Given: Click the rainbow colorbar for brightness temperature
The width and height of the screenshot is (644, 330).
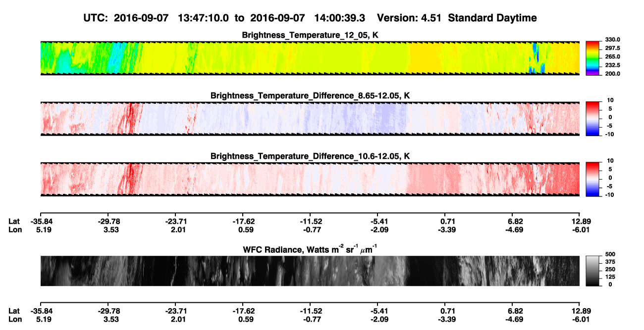Looking at the screenshot, I should pyautogui.click(x=593, y=58).
